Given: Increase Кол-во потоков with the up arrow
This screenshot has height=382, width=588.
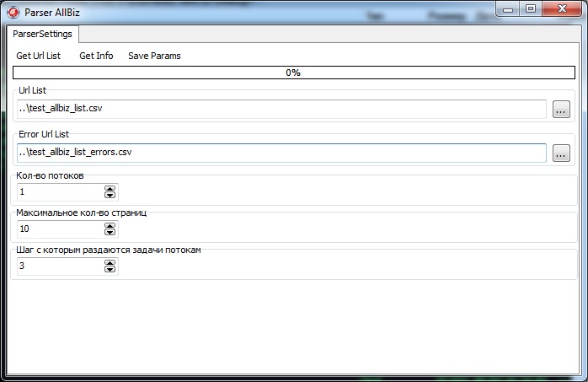Looking at the screenshot, I should point(110,189).
